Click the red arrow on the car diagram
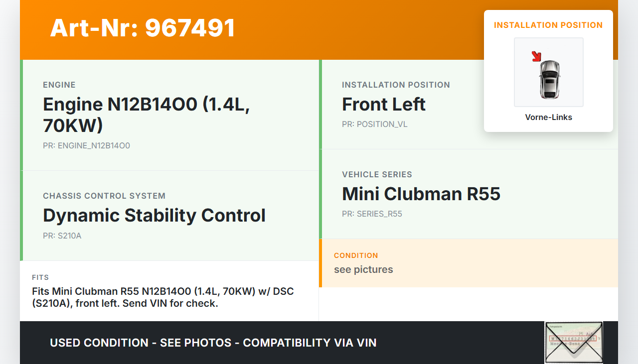 pyautogui.click(x=536, y=56)
